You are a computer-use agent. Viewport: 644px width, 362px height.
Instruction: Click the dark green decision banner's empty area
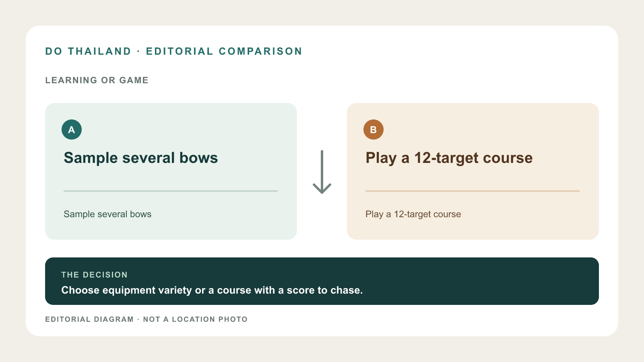pos(483,281)
